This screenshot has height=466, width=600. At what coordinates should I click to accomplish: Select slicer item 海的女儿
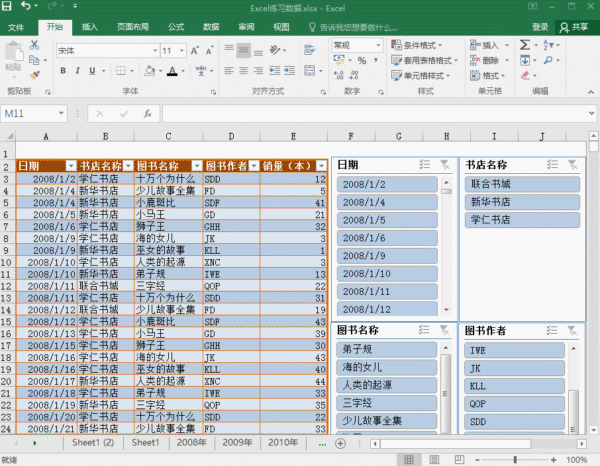click(x=386, y=367)
